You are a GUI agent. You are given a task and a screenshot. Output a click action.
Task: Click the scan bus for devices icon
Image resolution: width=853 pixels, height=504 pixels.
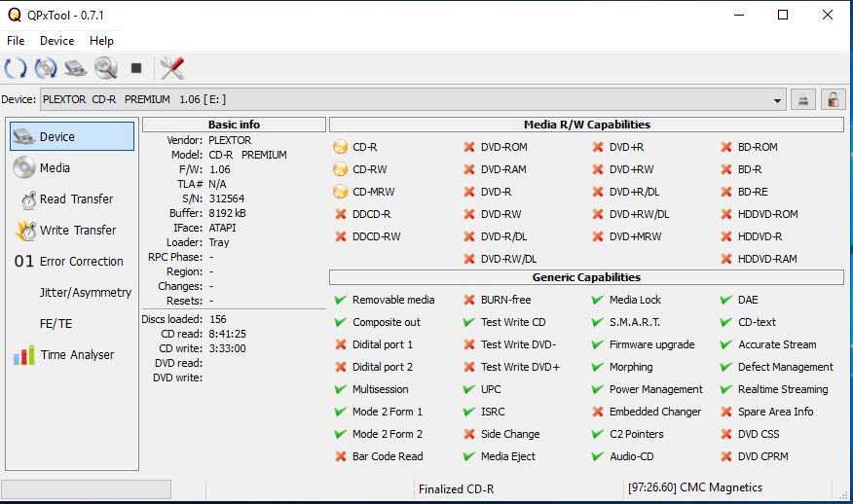tap(76, 68)
